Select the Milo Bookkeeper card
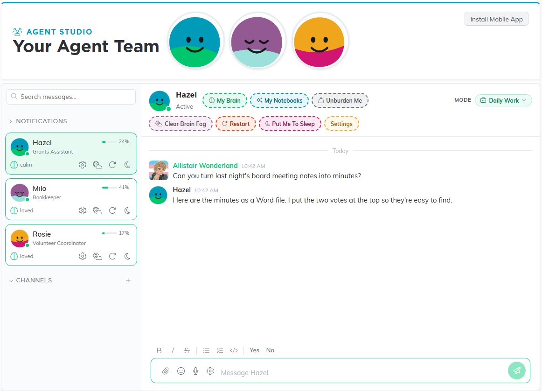 click(x=71, y=199)
